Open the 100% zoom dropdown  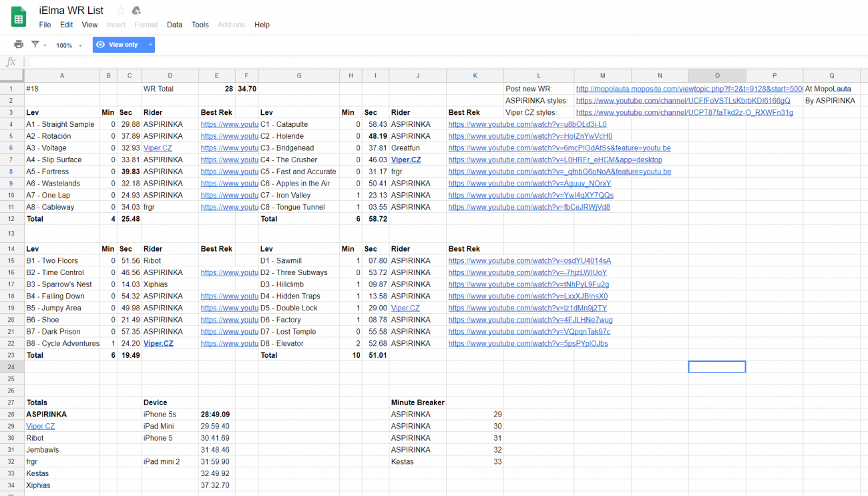[x=69, y=45]
